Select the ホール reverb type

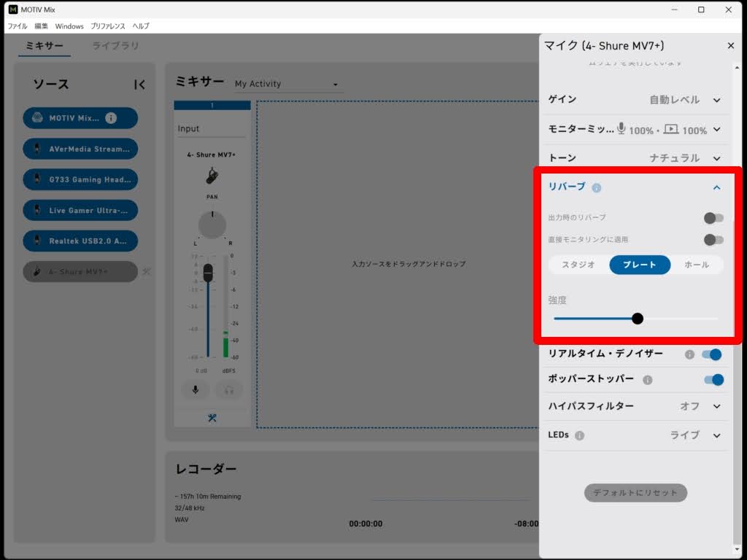697,265
